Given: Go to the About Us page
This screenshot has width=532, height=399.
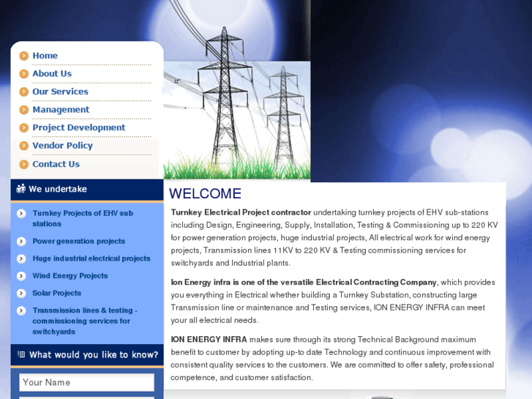Looking at the screenshot, I should pyautogui.click(x=52, y=74).
